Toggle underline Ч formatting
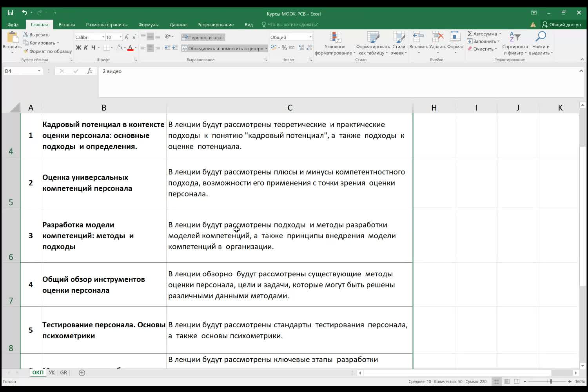 [93, 48]
